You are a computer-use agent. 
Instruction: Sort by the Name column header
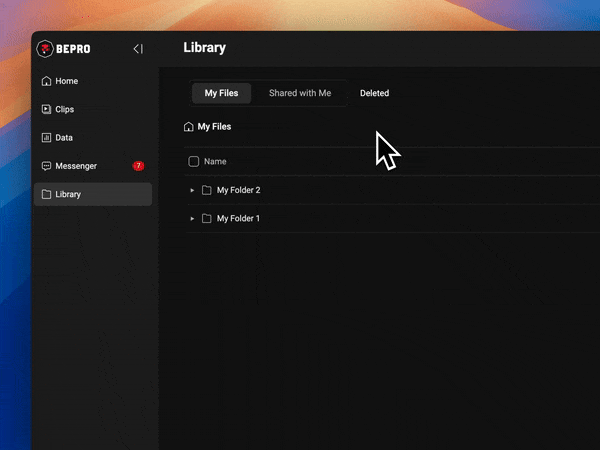pyautogui.click(x=215, y=161)
